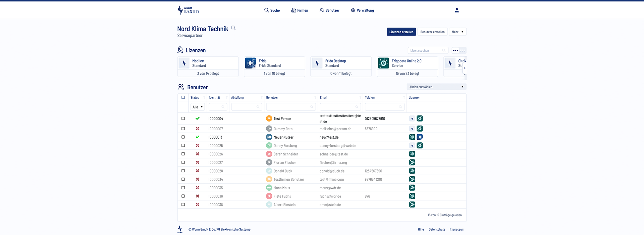Image resolution: width=644 pixels, height=235 pixels.
Task: Open the Status filter Alle dropdown
Action: 198,107
